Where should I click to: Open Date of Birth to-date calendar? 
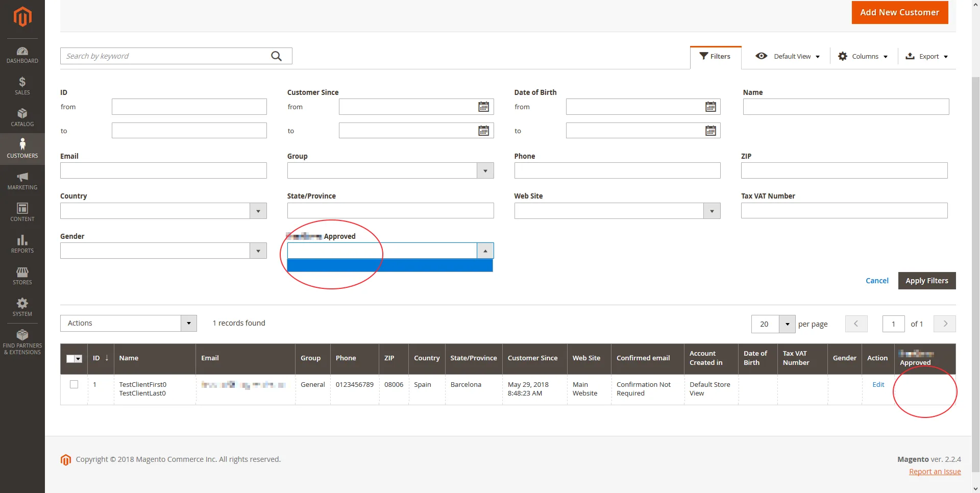[x=710, y=131]
